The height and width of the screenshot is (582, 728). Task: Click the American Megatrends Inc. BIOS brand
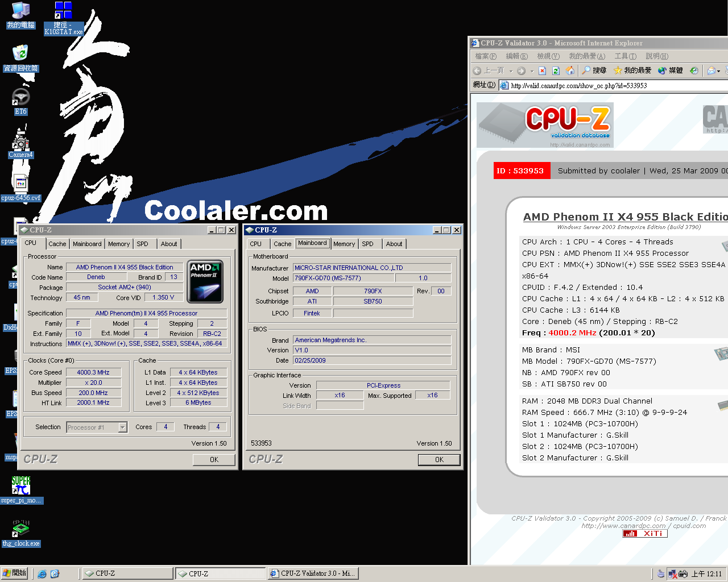pyautogui.click(x=372, y=340)
